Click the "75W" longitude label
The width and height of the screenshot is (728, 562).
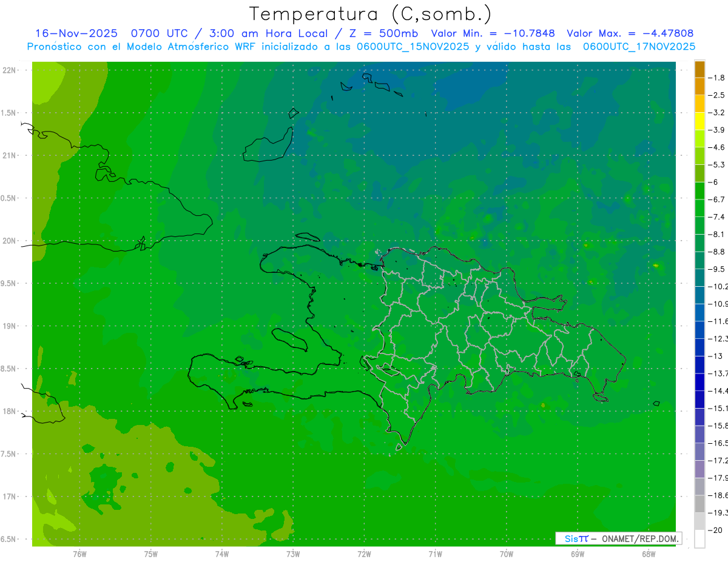[151, 554]
